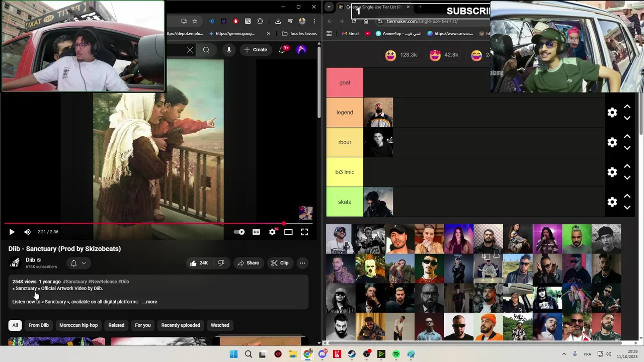
Task: Click the grinning emoji reaction 128.3k
Action: [401, 55]
